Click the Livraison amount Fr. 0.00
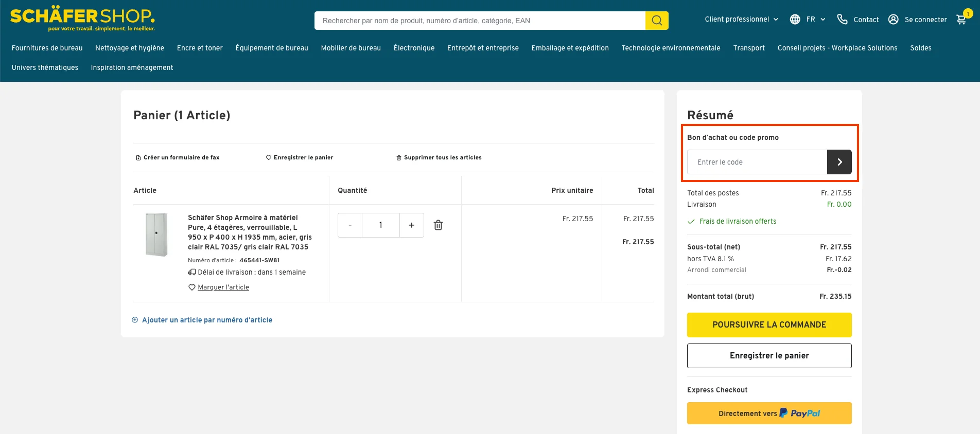The image size is (980, 434). coord(839,205)
